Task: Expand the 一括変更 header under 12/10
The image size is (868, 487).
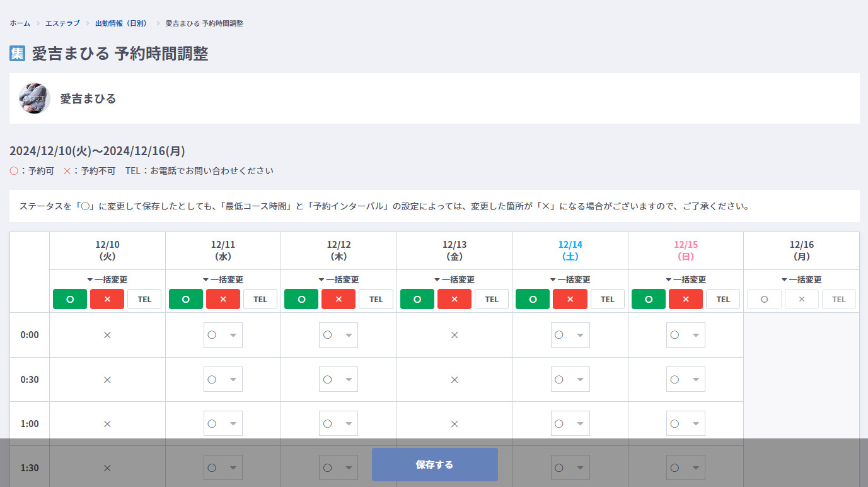Action: point(107,279)
